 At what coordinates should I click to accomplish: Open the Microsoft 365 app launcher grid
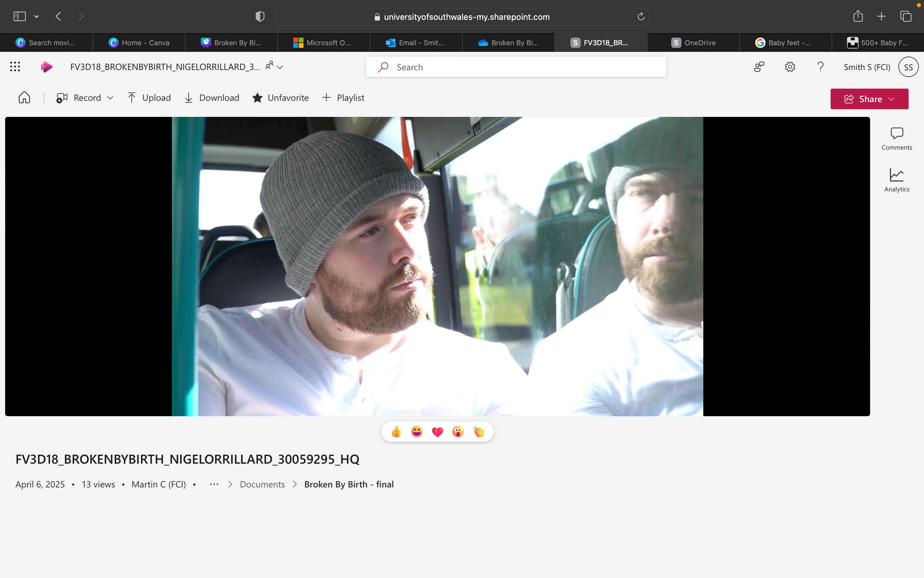coord(15,67)
